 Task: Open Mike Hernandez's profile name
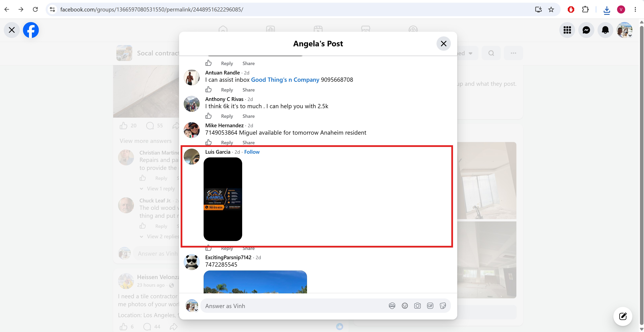tap(224, 126)
